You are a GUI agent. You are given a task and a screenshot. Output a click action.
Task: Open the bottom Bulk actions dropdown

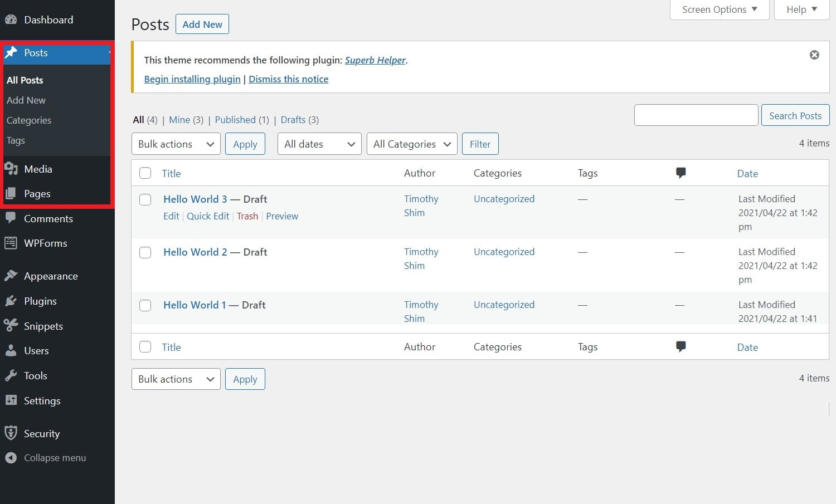tap(176, 379)
